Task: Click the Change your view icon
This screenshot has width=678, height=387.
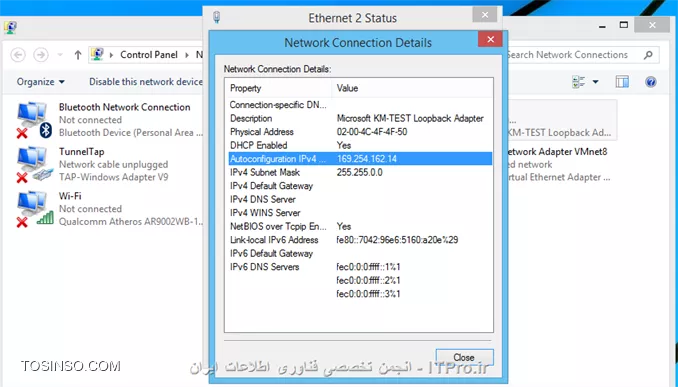Action: coord(579,82)
